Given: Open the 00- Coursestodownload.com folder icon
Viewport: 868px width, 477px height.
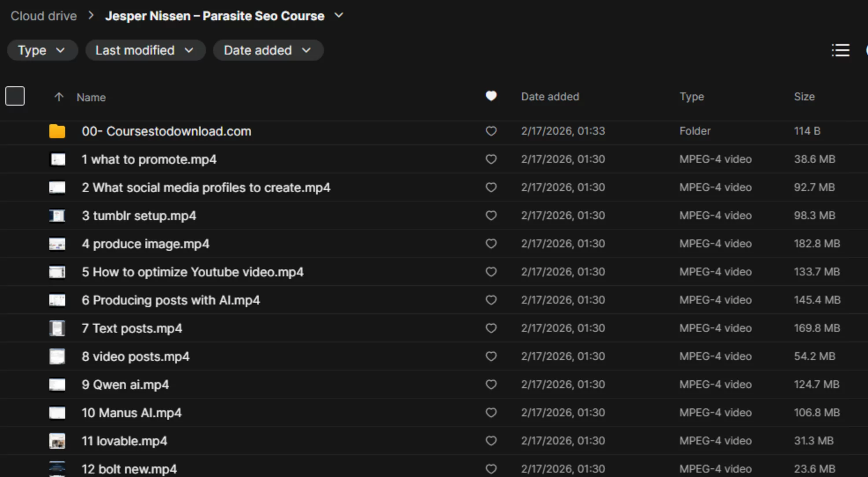Looking at the screenshot, I should pyautogui.click(x=57, y=131).
